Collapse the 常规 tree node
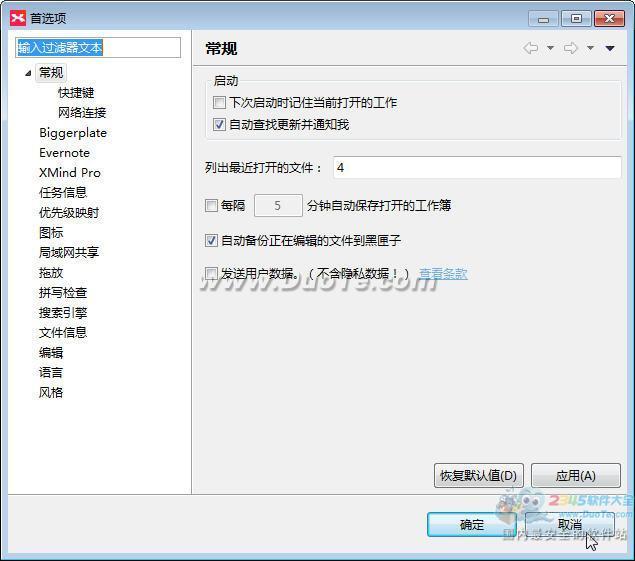The width and height of the screenshot is (635, 561). (x=28, y=73)
